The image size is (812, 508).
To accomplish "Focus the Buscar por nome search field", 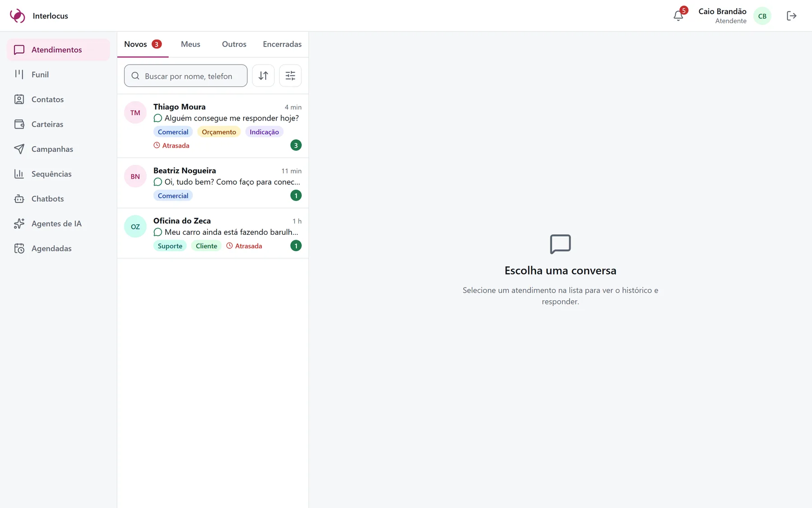I will [x=185, y=75].
